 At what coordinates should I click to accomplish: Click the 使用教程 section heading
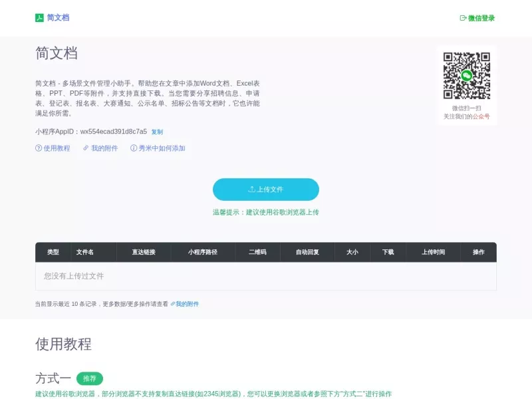tap(63, 344)
